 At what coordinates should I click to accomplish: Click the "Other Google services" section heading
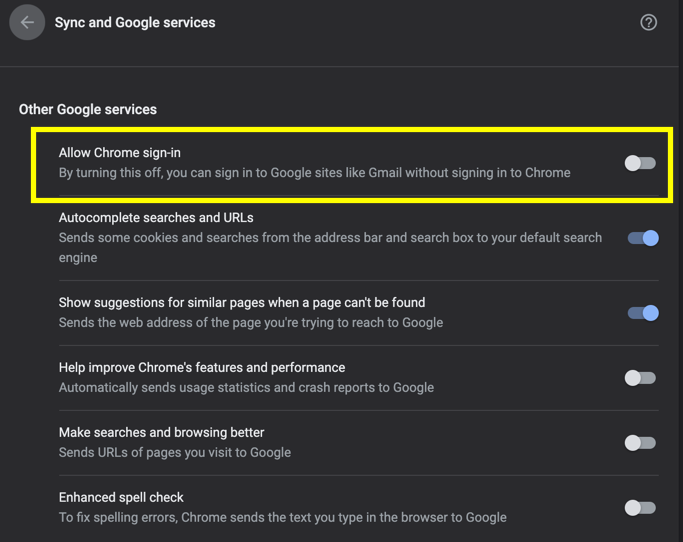point(88,109)
